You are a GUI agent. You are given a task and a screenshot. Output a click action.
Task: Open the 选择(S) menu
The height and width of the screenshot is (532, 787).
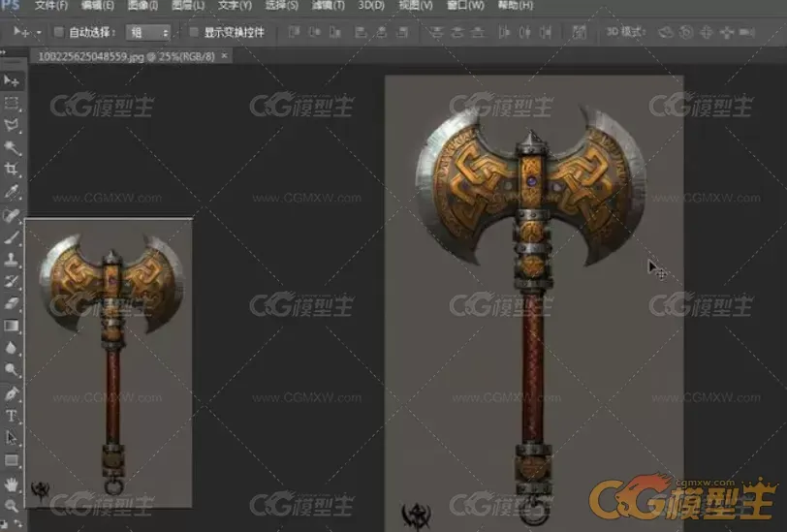[x=282, y=6]
